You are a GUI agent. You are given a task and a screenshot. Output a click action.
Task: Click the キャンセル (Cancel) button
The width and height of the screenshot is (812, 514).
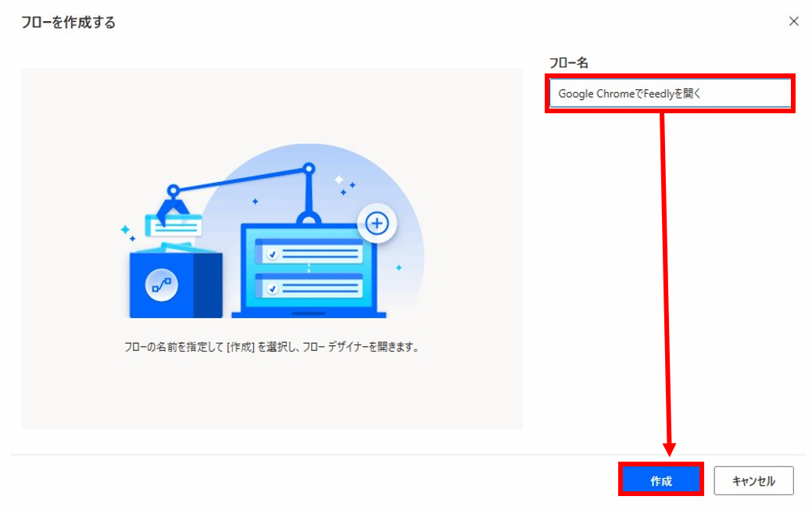(x=753, y=481)
